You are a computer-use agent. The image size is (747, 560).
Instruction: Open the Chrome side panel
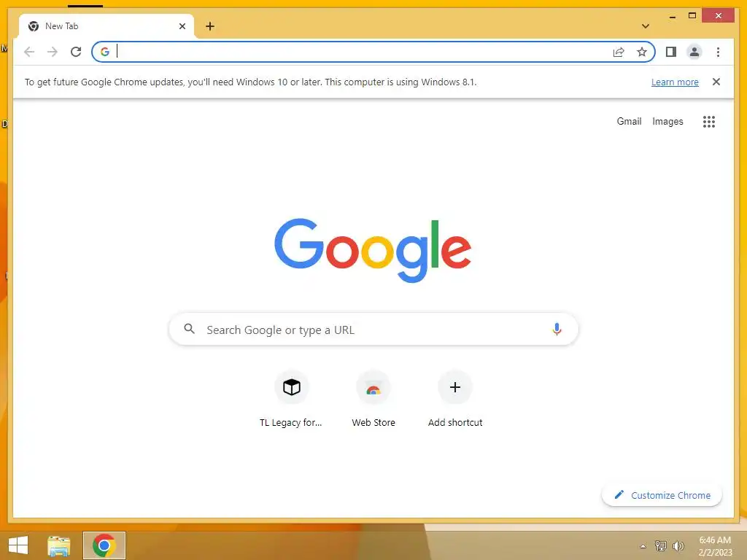tap(671, 52)
